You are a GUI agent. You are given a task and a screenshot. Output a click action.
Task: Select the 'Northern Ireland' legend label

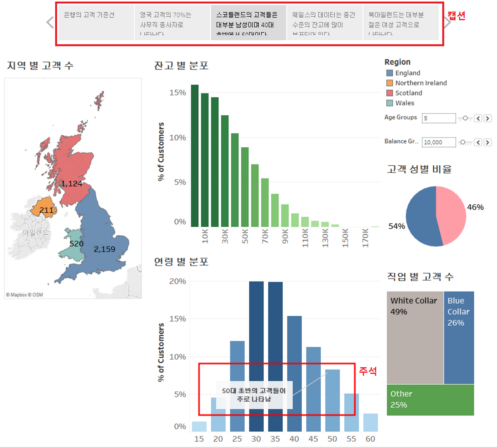coord(421,83)
